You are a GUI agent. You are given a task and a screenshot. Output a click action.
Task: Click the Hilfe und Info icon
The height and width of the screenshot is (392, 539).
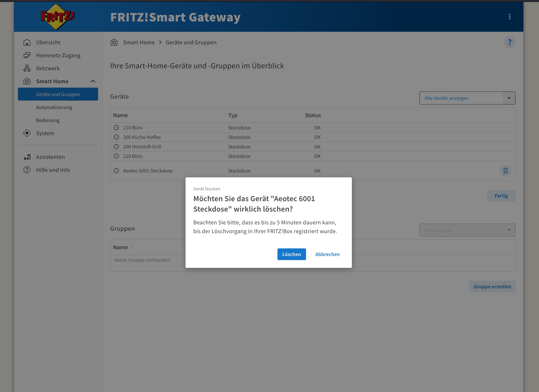[x=27, y=170]
